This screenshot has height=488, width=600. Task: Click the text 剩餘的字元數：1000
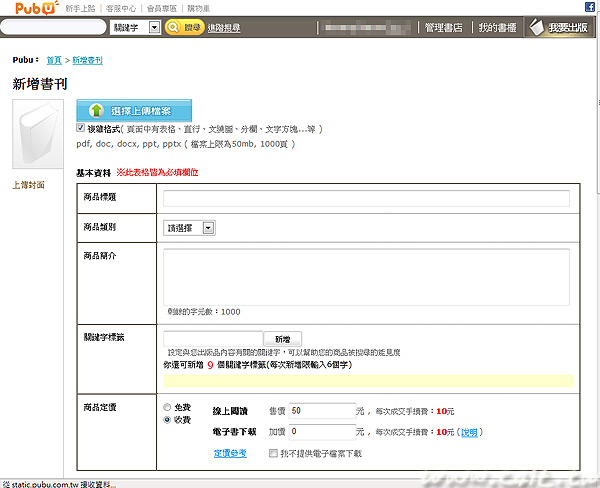[204, 312]
